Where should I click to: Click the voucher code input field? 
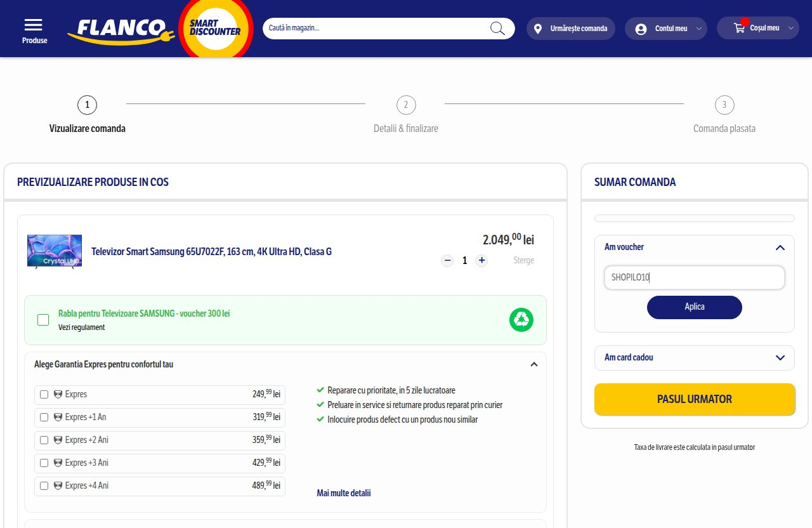[x=695, y=277]
